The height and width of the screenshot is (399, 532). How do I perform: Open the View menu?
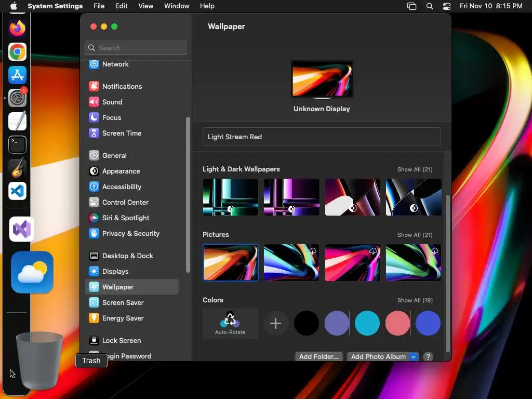(146, 6)
